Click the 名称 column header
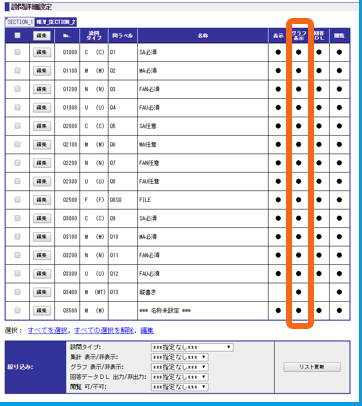 [203, 36]
